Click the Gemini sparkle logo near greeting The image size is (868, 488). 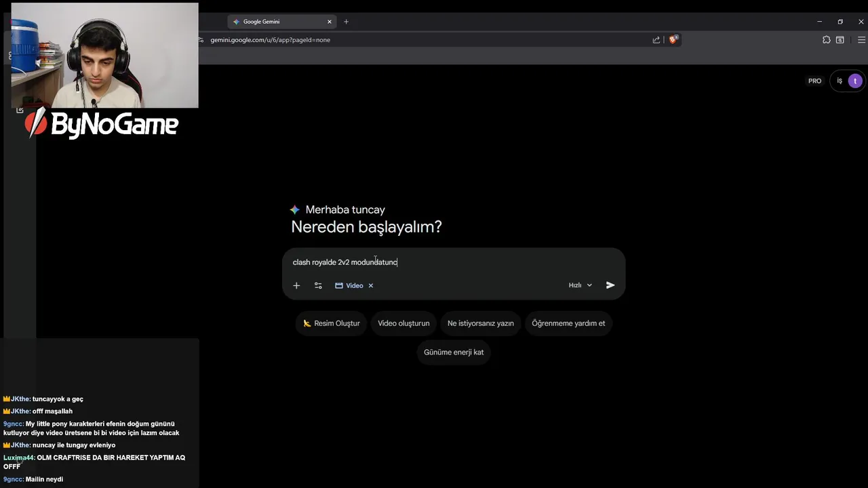pyautogui.click(x=295, y=210)
